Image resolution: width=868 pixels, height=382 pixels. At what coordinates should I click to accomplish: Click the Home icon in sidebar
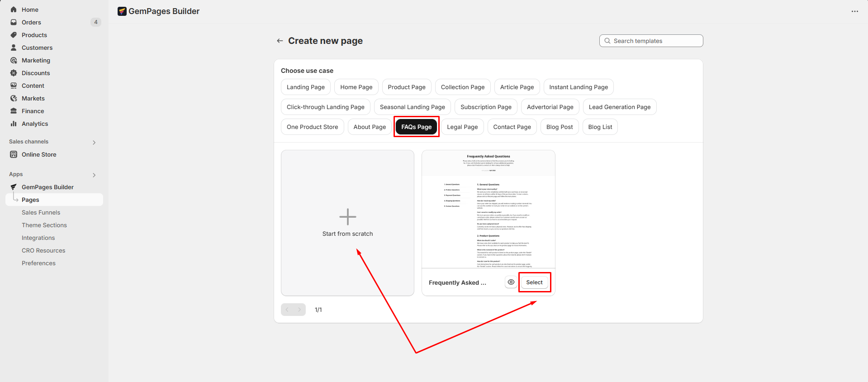14,10
